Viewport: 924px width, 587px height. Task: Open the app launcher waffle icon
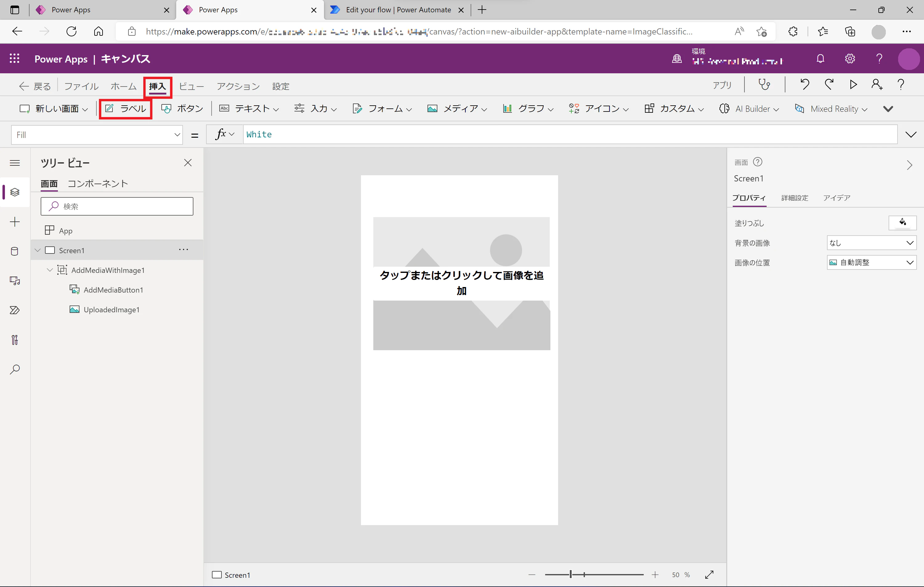click(x=14, y=59)
